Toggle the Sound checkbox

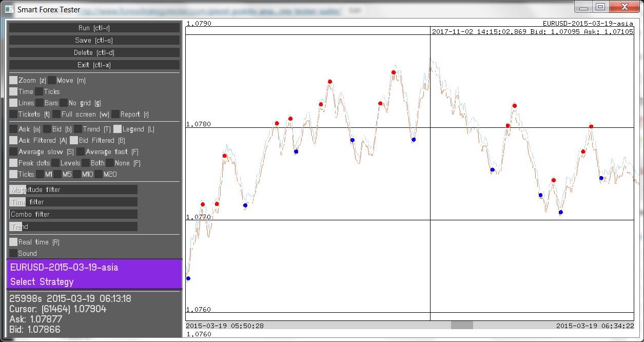(x=13, y=253)
